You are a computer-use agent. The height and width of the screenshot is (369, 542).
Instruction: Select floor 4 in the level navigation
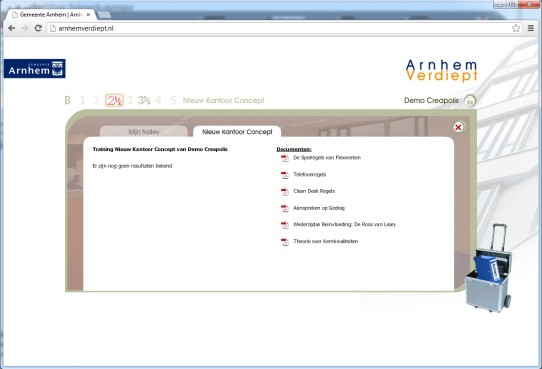158,100
